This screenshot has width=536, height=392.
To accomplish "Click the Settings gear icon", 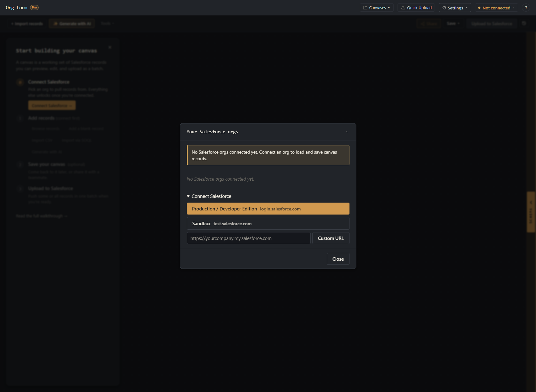I will point(444,8).
